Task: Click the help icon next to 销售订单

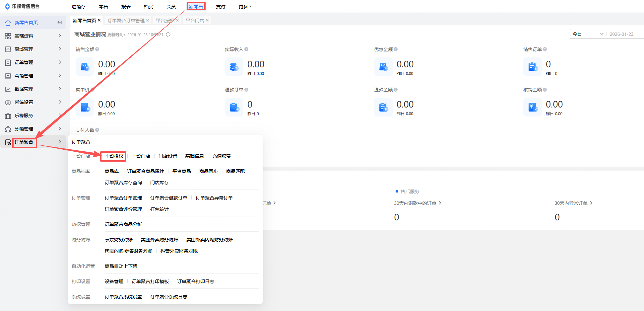Action: (545, 49)
